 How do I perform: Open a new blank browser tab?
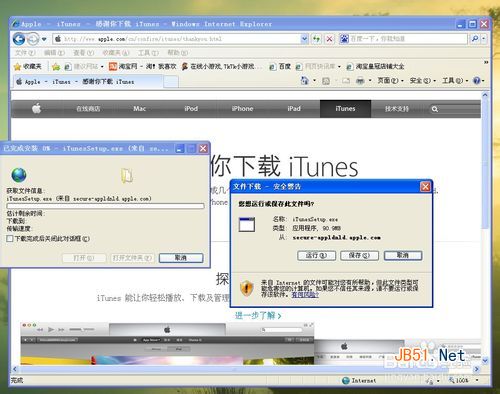click(171, 82)
